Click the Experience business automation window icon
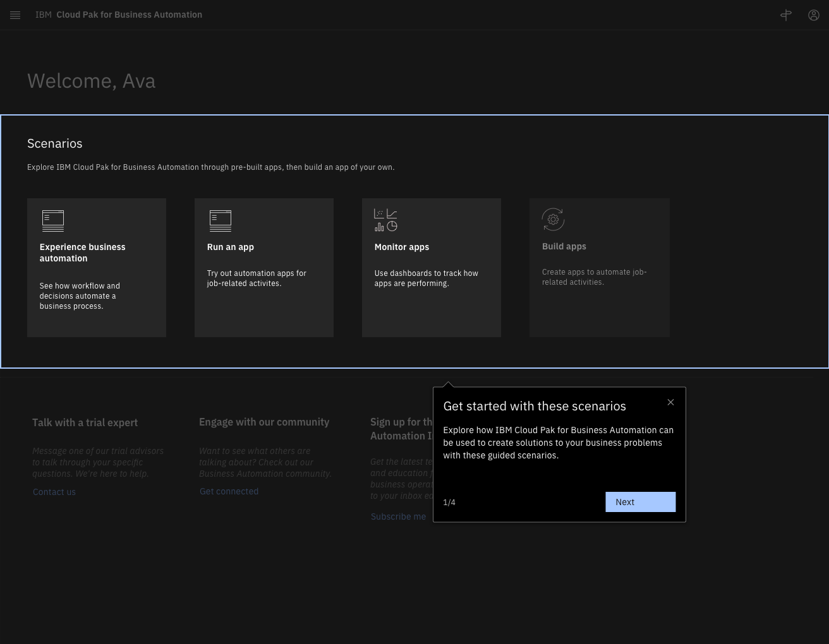829x644 pixels. click(x=53, y=221)
